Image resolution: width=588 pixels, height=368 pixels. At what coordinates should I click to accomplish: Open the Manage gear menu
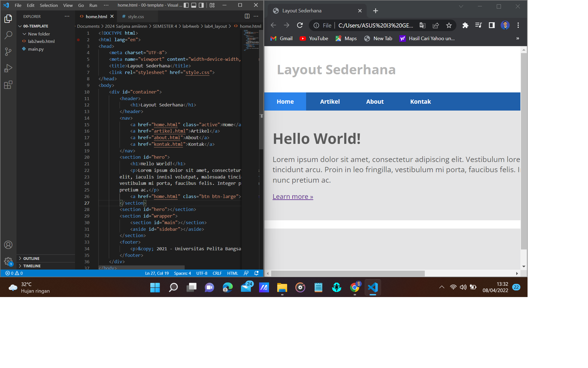(x=8, y=262)
